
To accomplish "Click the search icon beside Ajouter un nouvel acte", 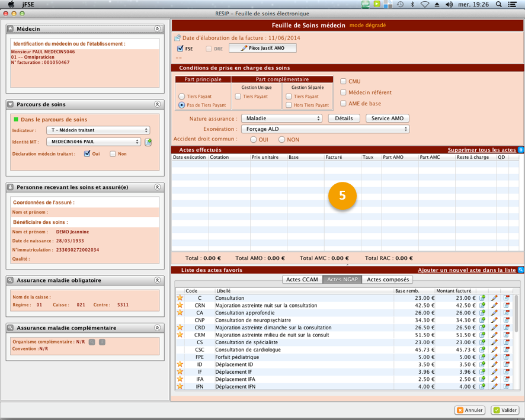I will (521, 270).
